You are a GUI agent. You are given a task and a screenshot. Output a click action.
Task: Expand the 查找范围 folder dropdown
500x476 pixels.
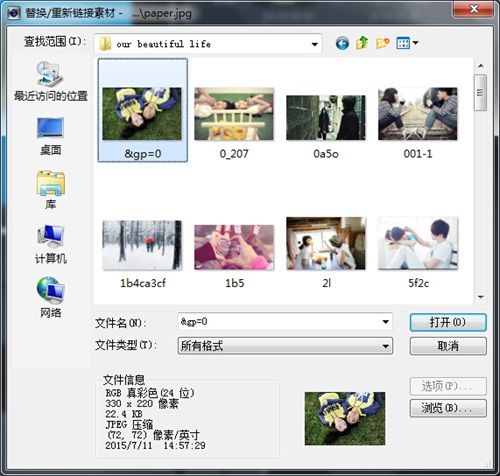coord(314,44)
